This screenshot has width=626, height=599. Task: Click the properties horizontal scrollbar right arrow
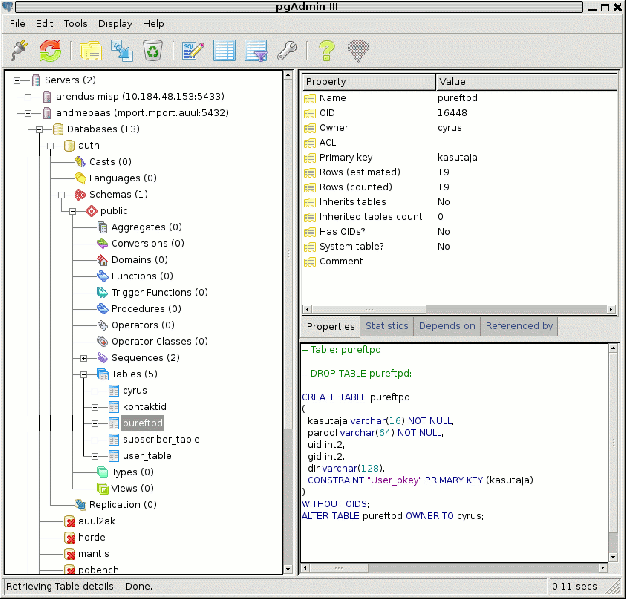point(611,309)
